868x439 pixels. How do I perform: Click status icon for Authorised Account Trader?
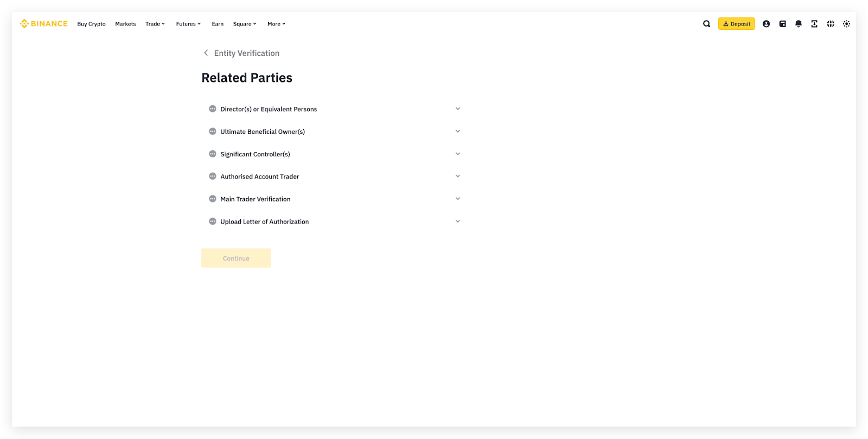[x=213, y=176]
